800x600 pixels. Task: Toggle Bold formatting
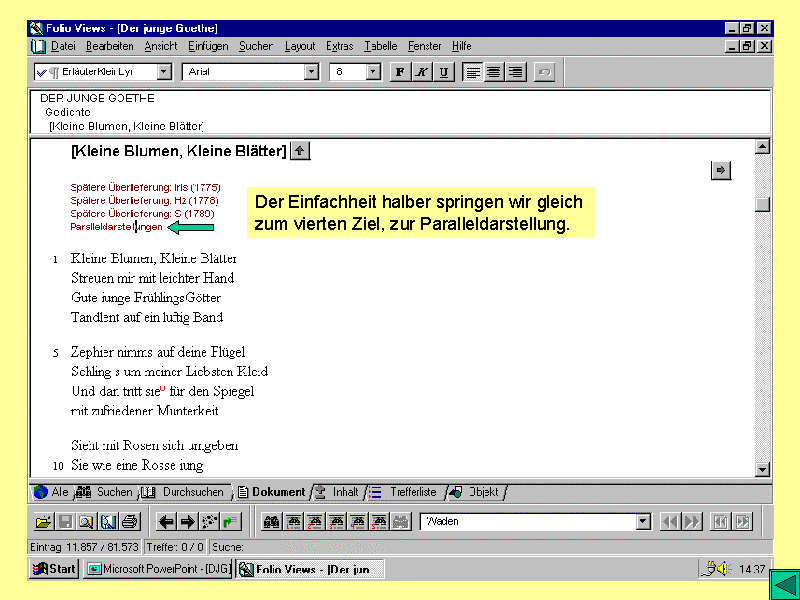click(x=400, y=72)
